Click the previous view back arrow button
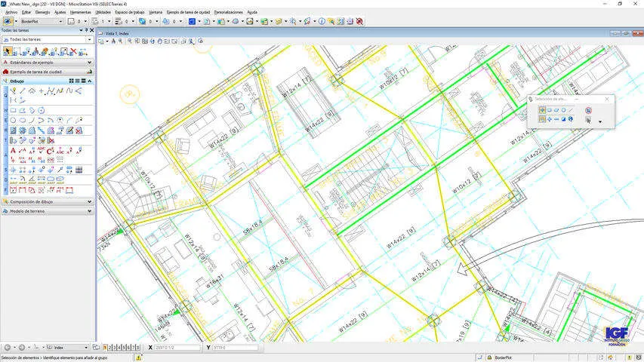The image size is (644, 362). pos(8,347)
